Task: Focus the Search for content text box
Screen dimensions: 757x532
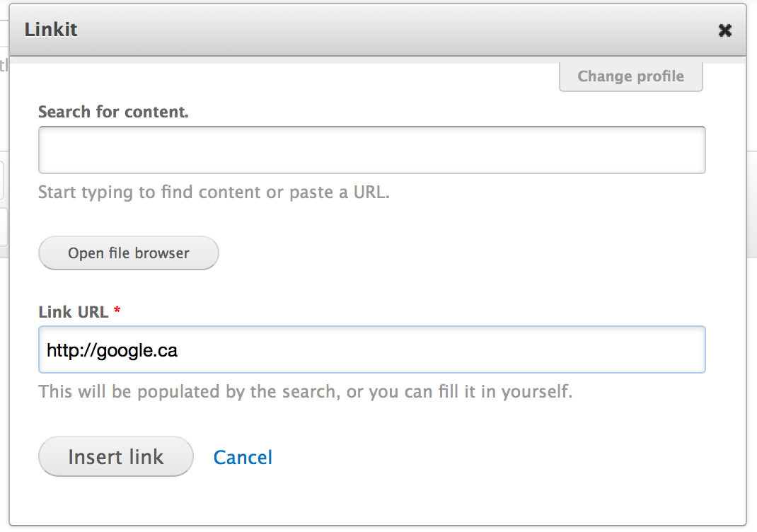Action: tap(371, 150)
